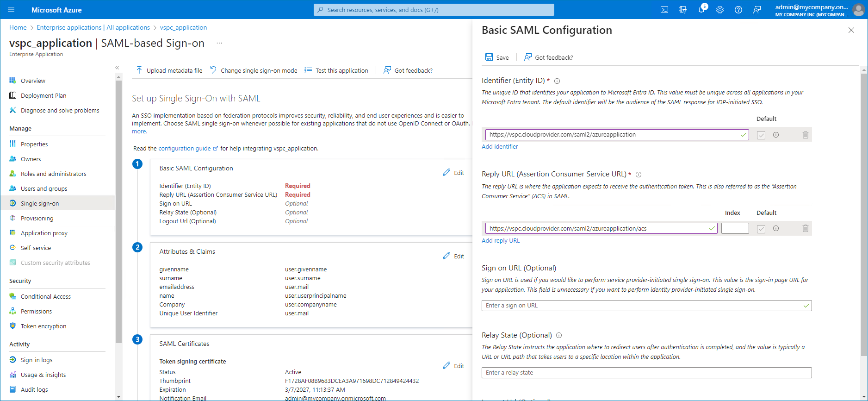Open the more options ellipsis by the title
The height and width of the screenshot is (401, 868).
point(219,43)
